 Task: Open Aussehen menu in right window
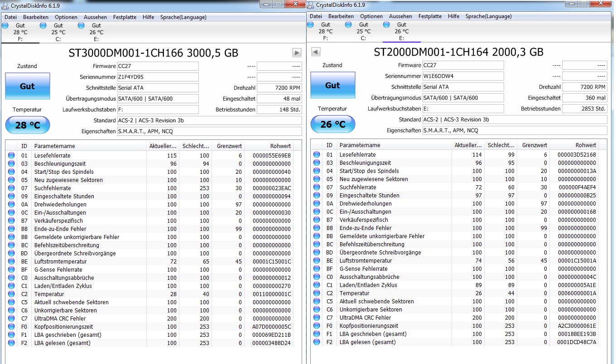tap(400, 16)
